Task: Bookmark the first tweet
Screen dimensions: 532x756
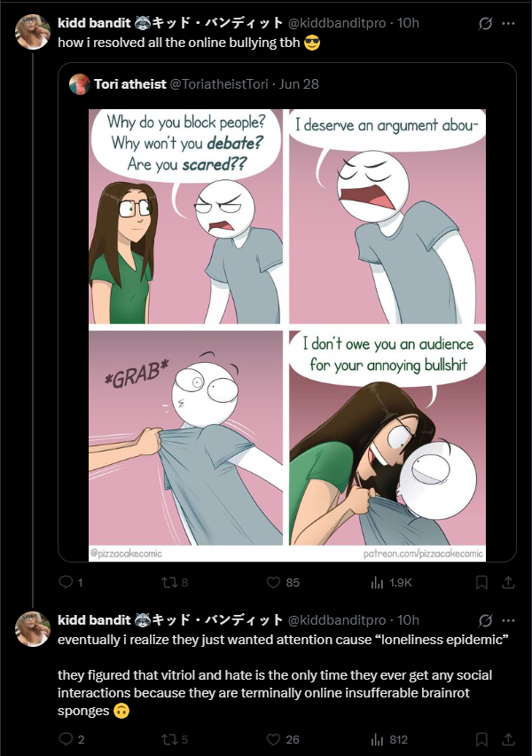Action: click(481, 582)
